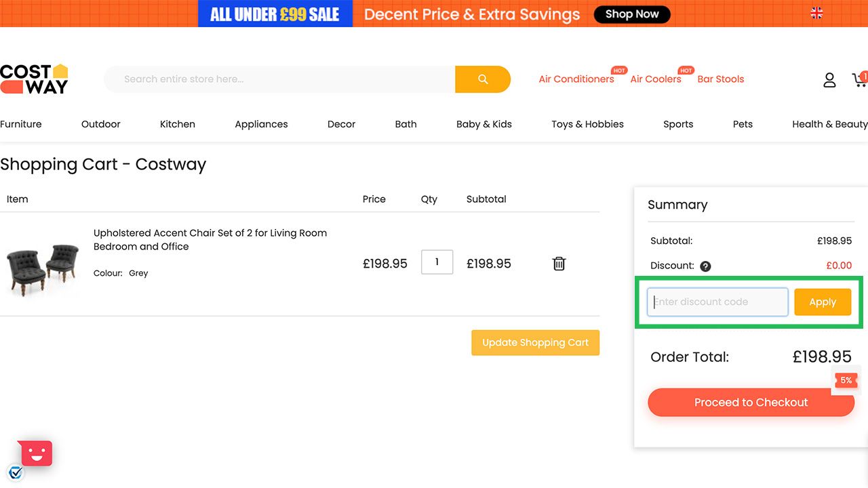Open the Bar Stools link
Screen dimensions: 868x488
tap(721, 79)
